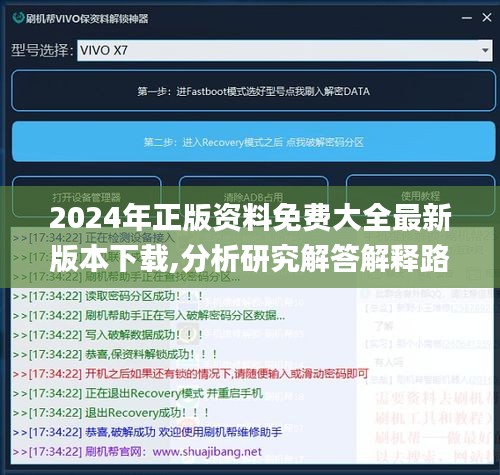Click the window title 刷机帮VIVO保资料解锁神器
500x475 pixels.
87,18
